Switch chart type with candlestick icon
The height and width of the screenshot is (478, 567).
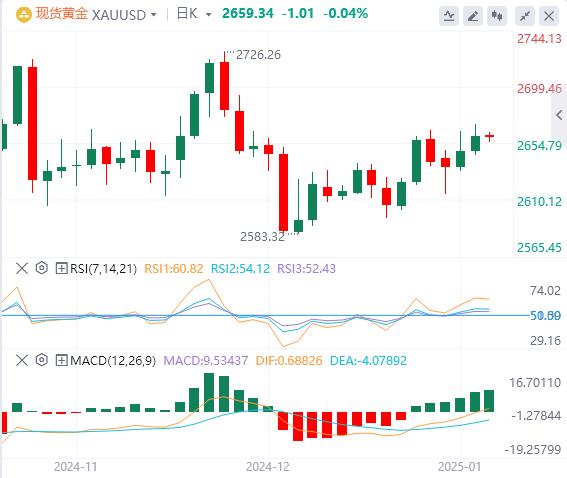pos(497,16)
